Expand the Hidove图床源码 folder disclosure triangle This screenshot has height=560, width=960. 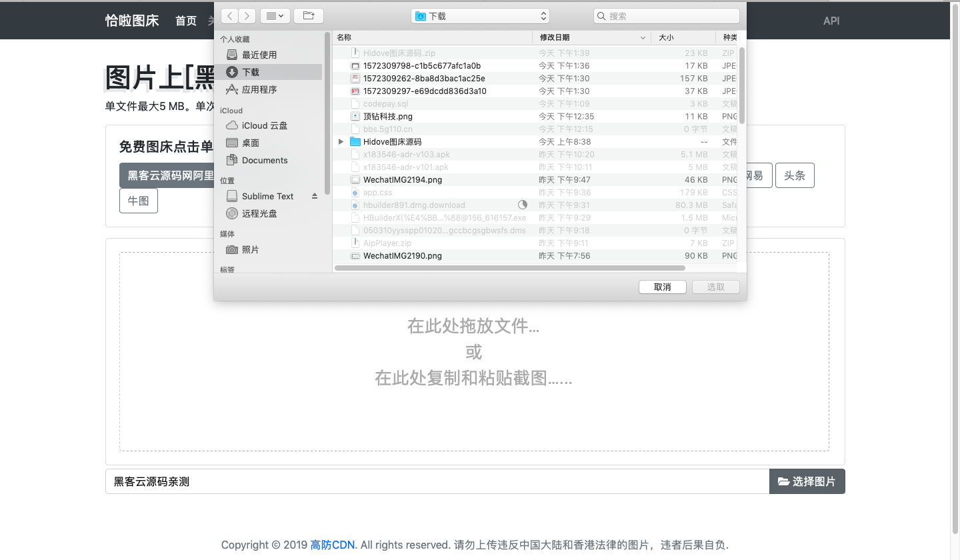[341, 142]
